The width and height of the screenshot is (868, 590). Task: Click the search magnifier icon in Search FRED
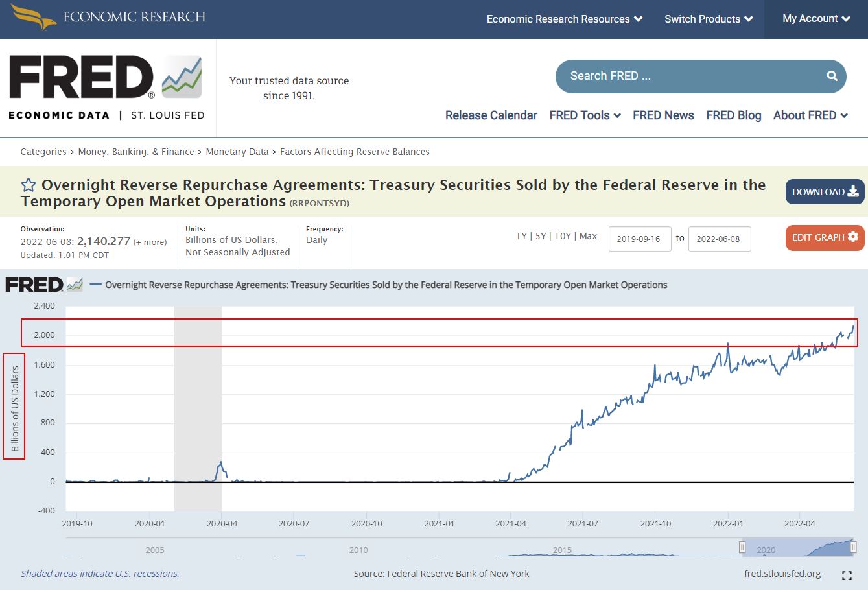click(x=831, y=76)
